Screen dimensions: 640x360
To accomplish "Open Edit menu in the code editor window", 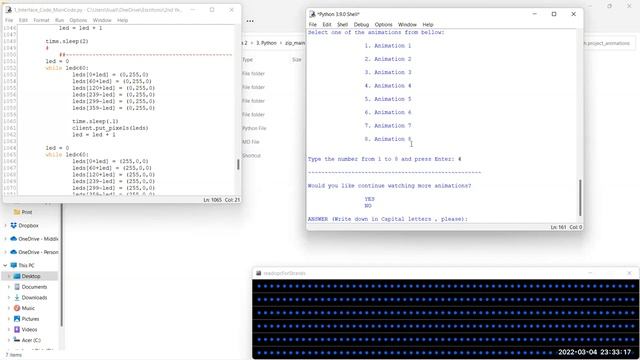I will (23, 20).
